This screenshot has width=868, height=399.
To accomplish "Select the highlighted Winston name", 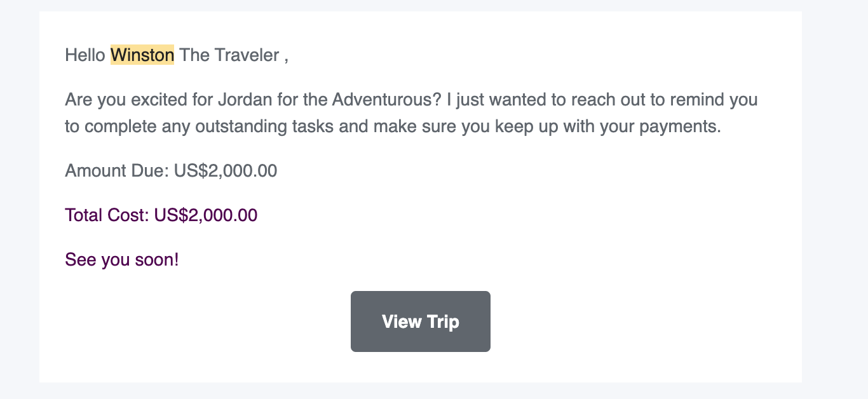I will click(x=142, y=55).
